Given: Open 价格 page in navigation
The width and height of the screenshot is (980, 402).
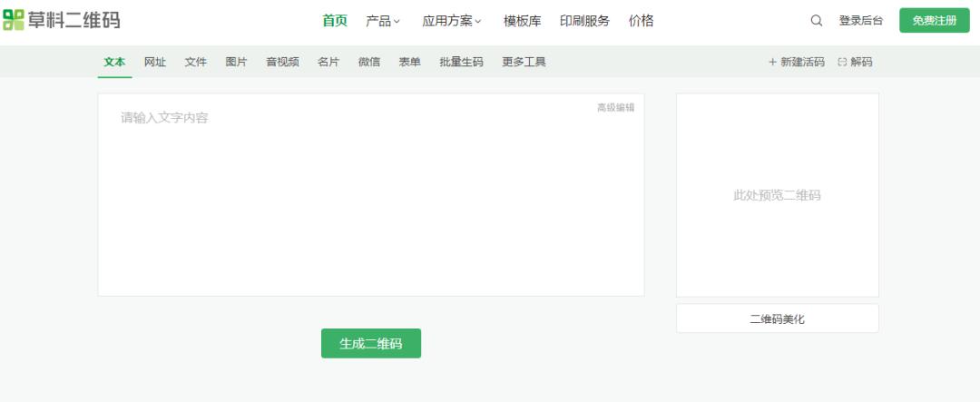Looking at the screenshot, I should [x=641, y=21].
